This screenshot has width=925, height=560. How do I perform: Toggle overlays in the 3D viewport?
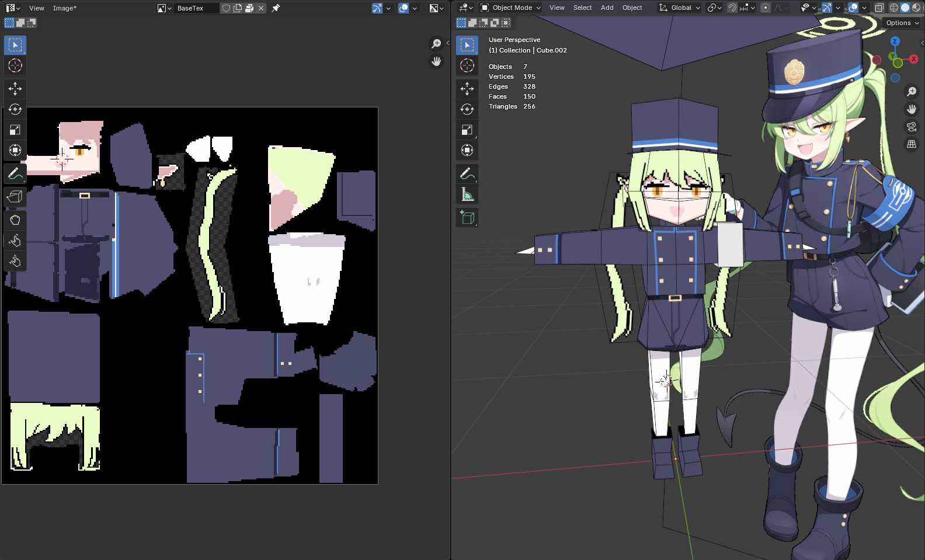(853, 8)
